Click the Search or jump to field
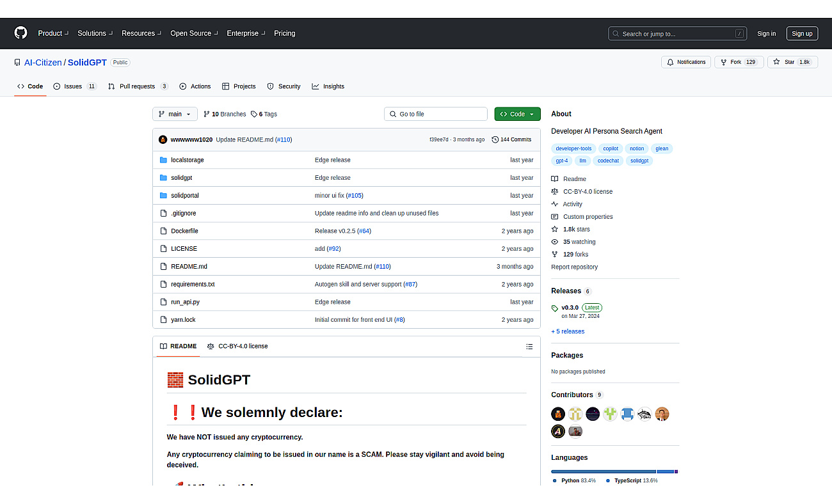Screen dimensions: 832x504 click(x=677, y=34)
